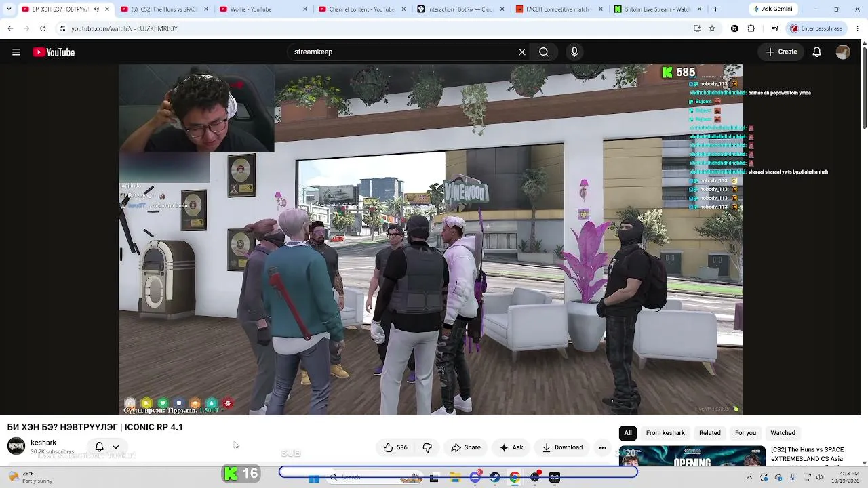Viewport: 868px width, 488px height.
Task: Select the Related chip
Action: (710, 433)
